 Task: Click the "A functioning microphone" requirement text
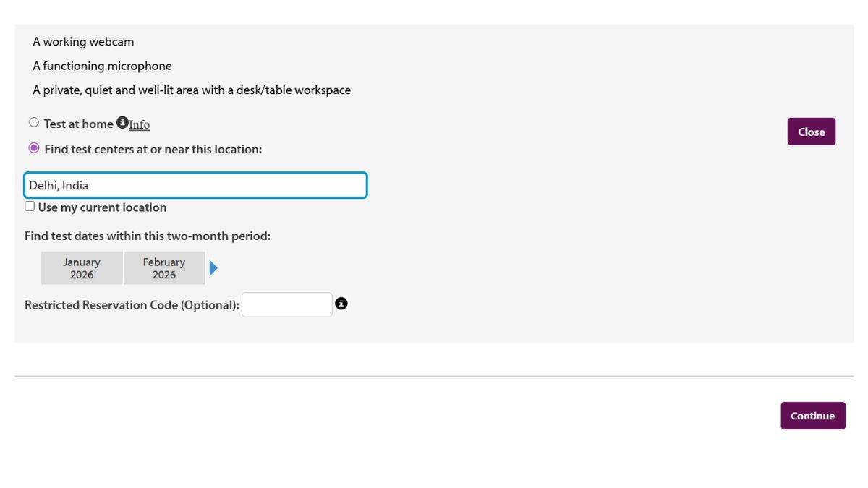(x=102, y=66)
